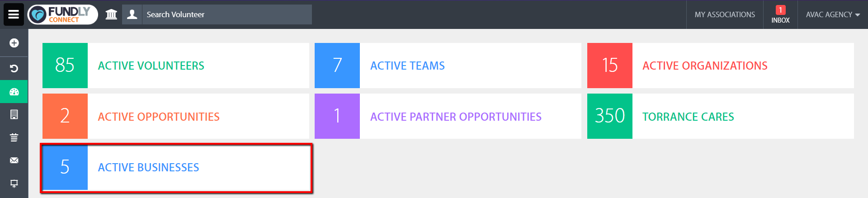Click the history refresh sidebar icon
Viewport: 868px width, 198px height.
14,69
